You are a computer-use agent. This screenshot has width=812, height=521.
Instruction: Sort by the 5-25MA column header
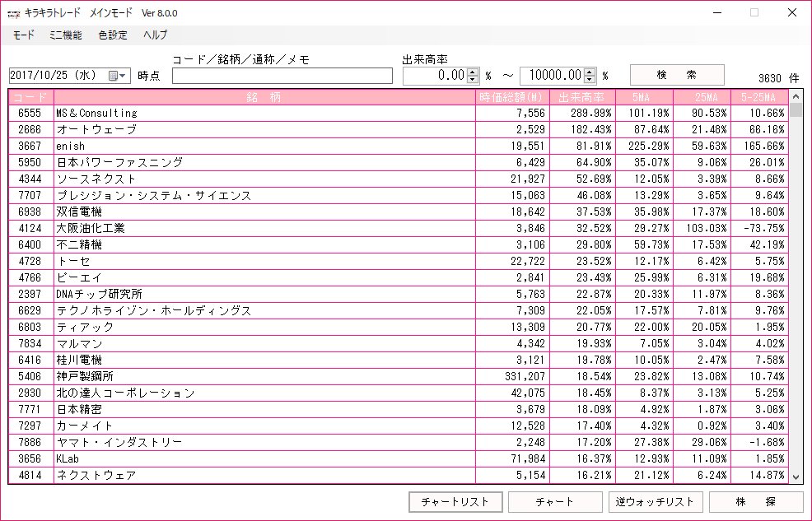click(759, 97)
